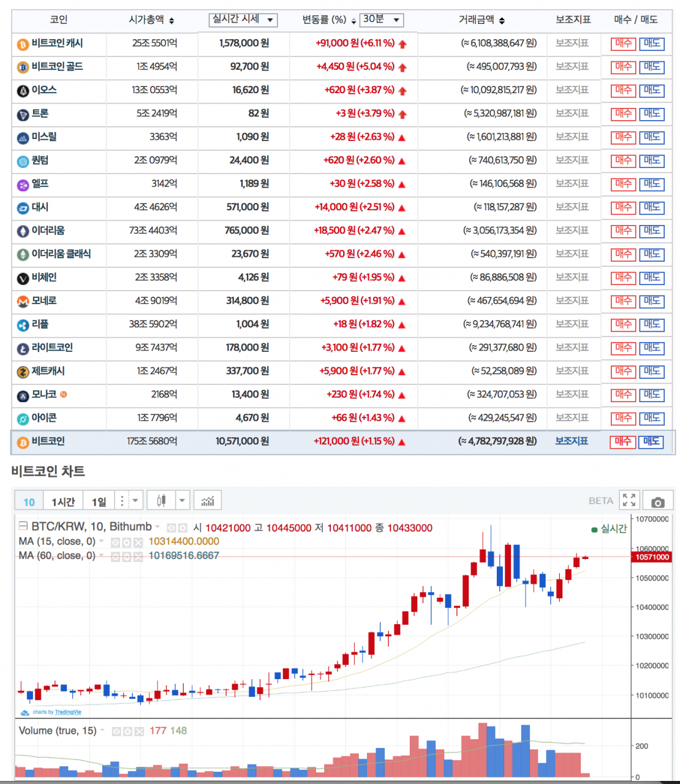The height and width of the screenshot is (784, 680).
Task: Expand MA (60, close, 0) dropdown arrow
Action: pyautogui.click(x=101, y=555)
